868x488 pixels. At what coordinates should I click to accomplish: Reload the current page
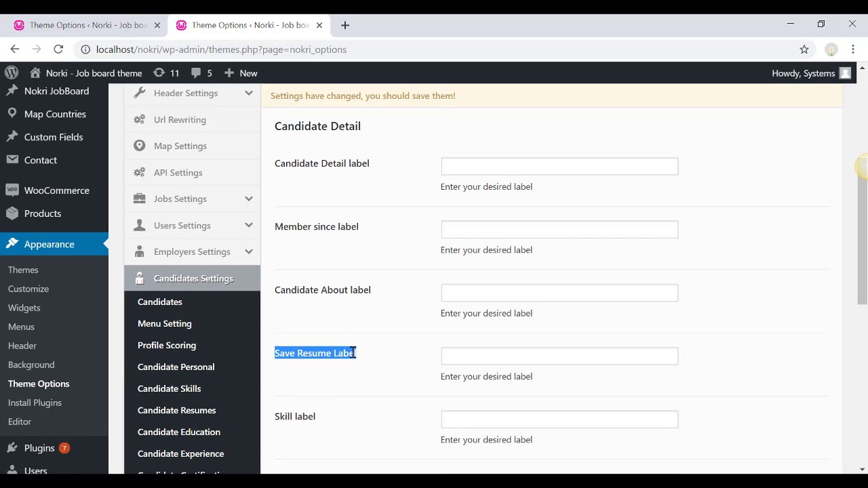click(58, 49)
